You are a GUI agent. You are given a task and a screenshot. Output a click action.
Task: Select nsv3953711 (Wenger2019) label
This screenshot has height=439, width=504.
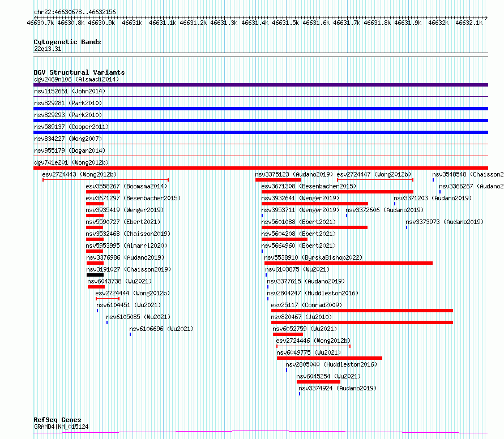[300, 210]
